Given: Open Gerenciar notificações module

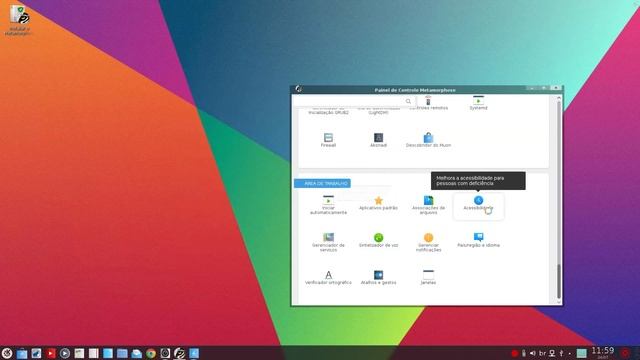Looking at the screenshot, I should pyautogui.click(x=428, y=242).
